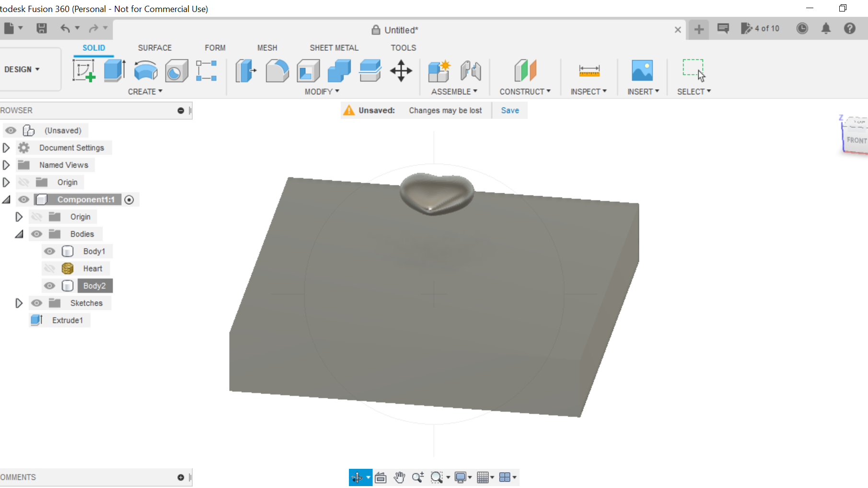Expand the Document Settings node

6,147
